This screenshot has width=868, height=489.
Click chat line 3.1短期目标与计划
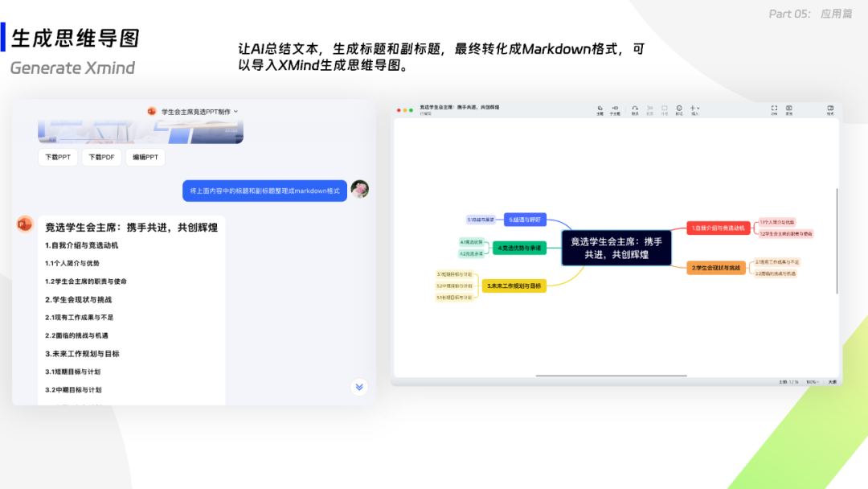[72, 372]
